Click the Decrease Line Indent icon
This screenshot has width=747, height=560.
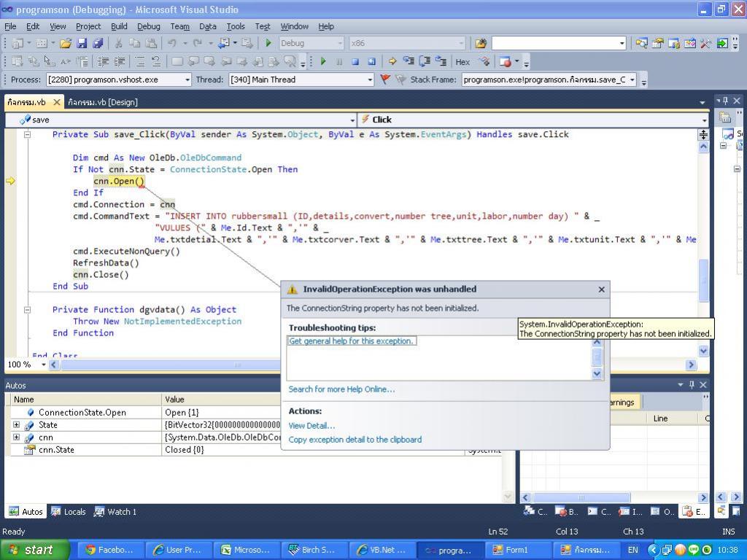(x=103, y=61)
